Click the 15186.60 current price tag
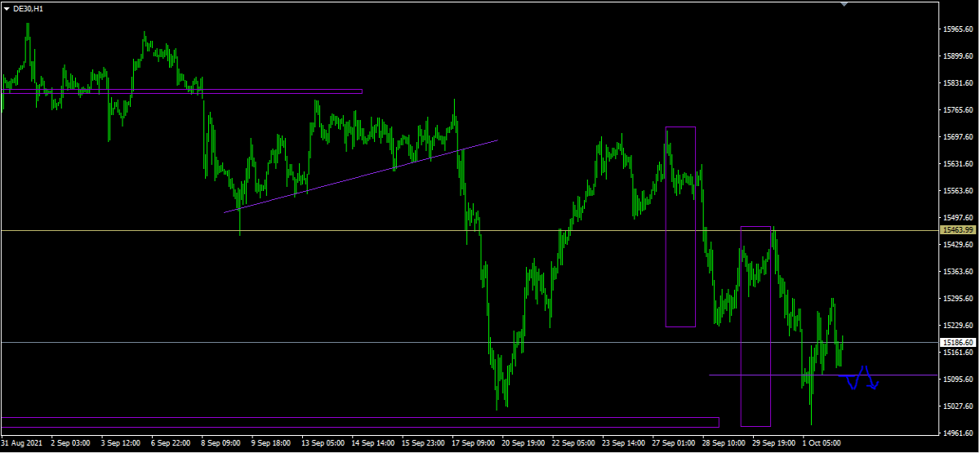980x453 pixels. click(x=958, y=342)
